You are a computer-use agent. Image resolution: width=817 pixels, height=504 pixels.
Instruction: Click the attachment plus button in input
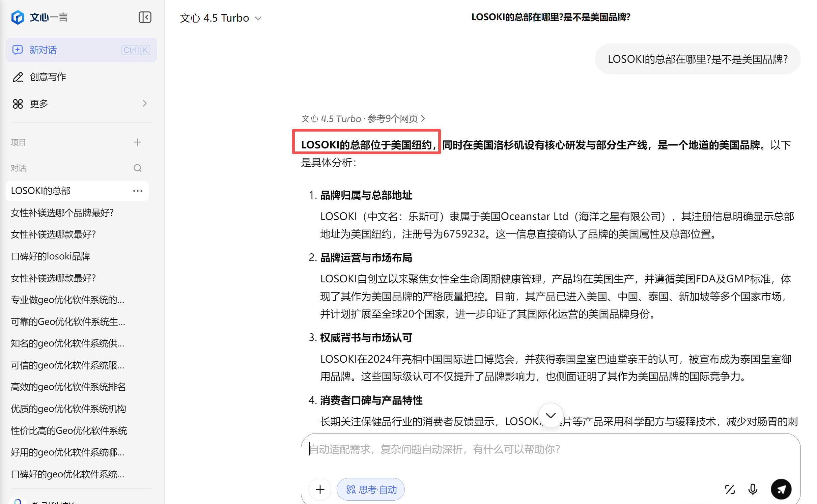coord(320,489)
